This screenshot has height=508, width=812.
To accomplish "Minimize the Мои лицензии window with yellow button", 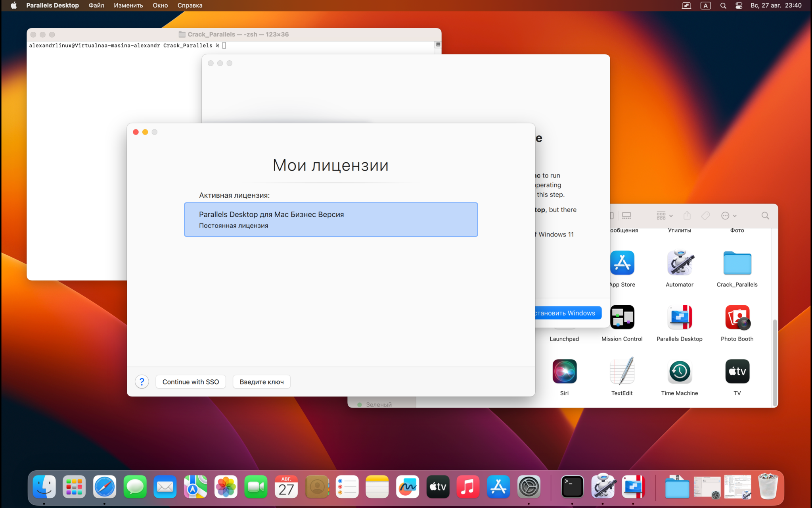I will (145, 132).
